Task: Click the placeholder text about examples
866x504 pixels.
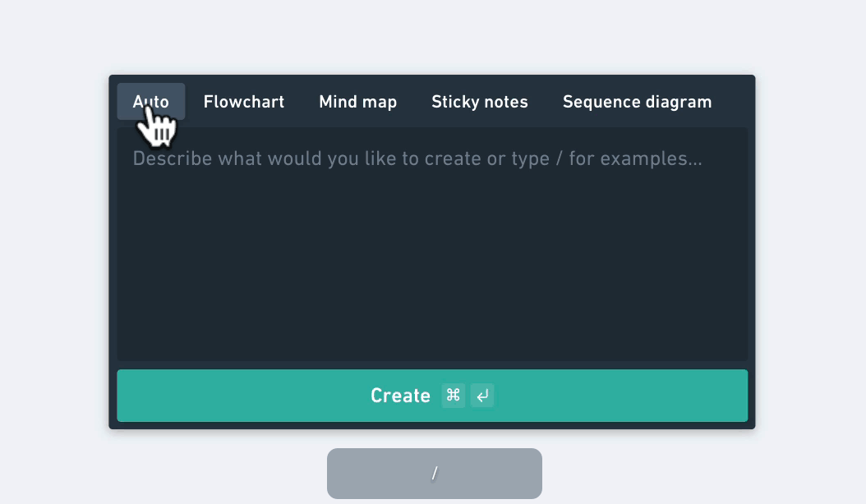Action: pos(417,158)
